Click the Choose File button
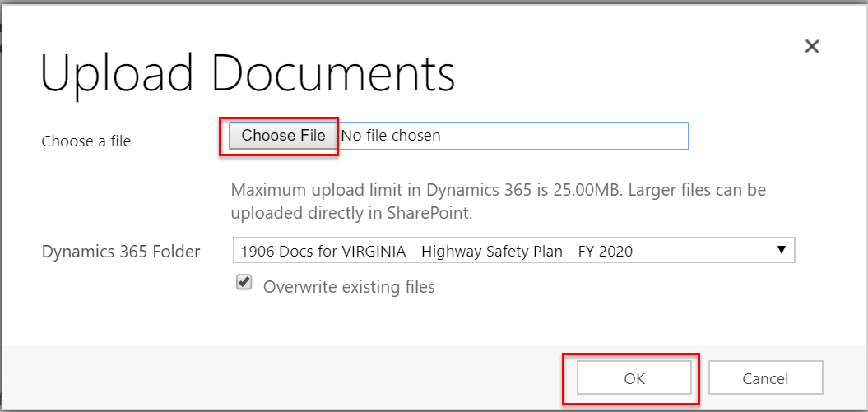 click(x=283, y=136)
